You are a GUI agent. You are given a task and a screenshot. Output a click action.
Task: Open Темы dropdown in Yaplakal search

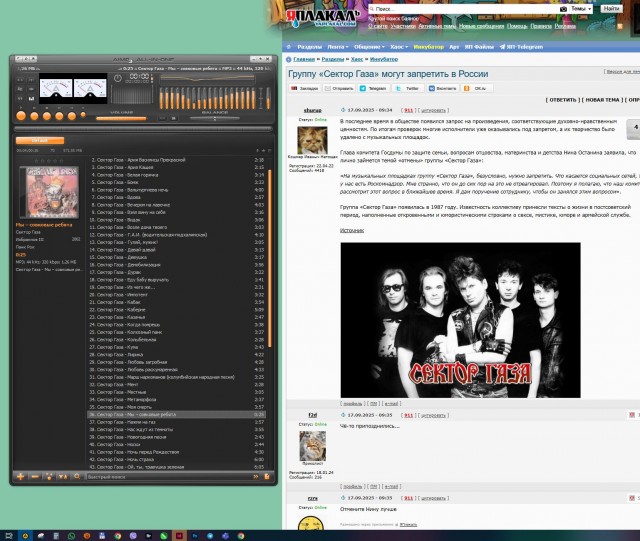[581, 9]
